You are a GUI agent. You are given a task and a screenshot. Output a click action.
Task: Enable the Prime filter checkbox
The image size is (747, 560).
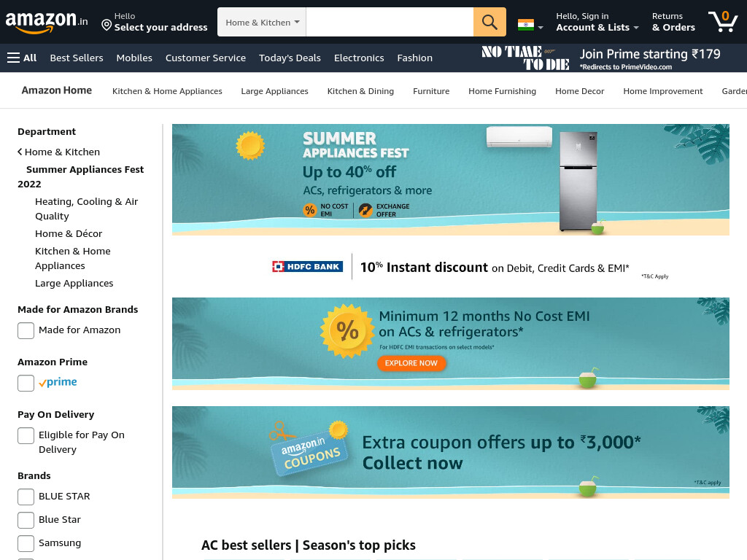point(26,383)
